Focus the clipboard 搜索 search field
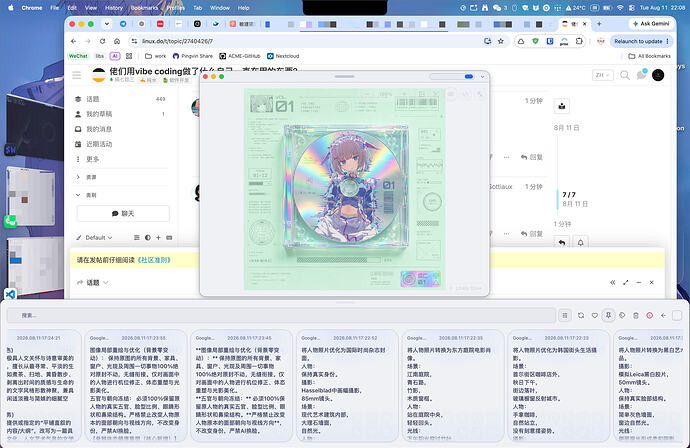Viewport: 690px width, 448px height. tap(282, 316)
